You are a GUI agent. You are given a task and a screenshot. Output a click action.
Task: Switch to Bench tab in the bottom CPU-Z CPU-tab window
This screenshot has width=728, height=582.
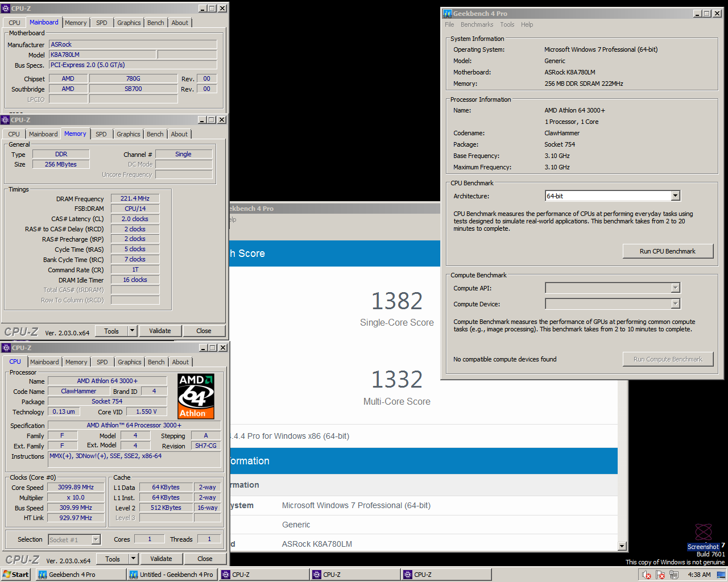tap(156, 362)
